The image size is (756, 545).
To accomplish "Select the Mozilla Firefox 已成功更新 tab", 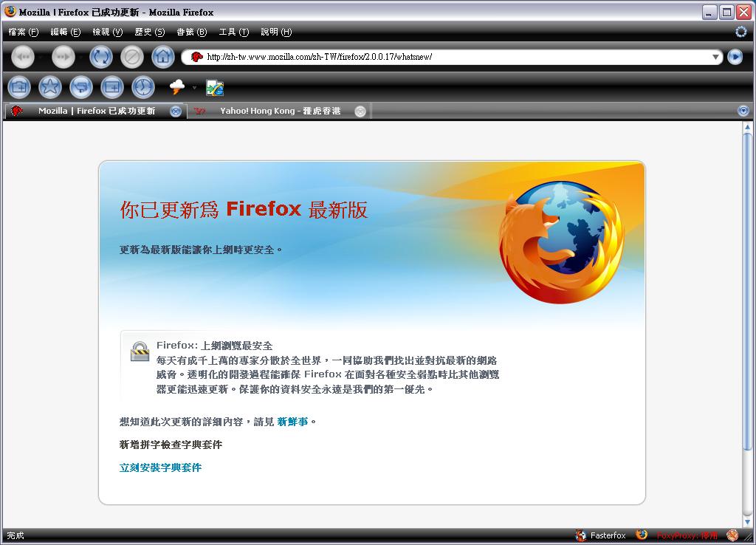I will 97,111.
